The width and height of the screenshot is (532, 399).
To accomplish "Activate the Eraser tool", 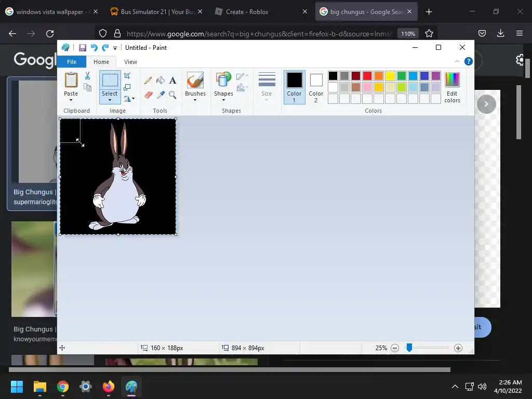I will (148, 95).
